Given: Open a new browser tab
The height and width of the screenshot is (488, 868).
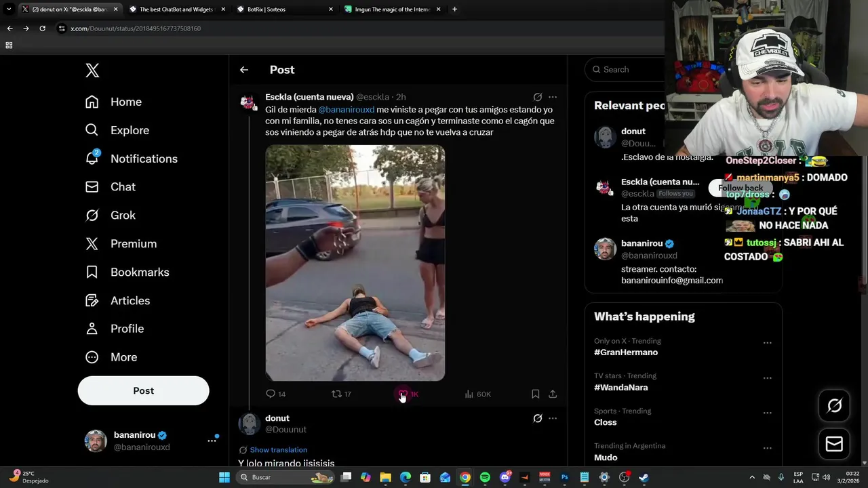Looking at the screenshot, I should click(454, 9).
